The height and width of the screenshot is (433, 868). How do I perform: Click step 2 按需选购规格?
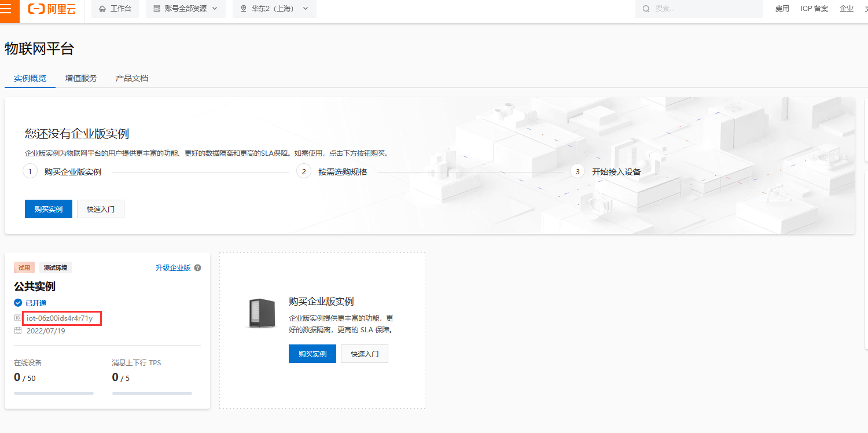point(343,172)
